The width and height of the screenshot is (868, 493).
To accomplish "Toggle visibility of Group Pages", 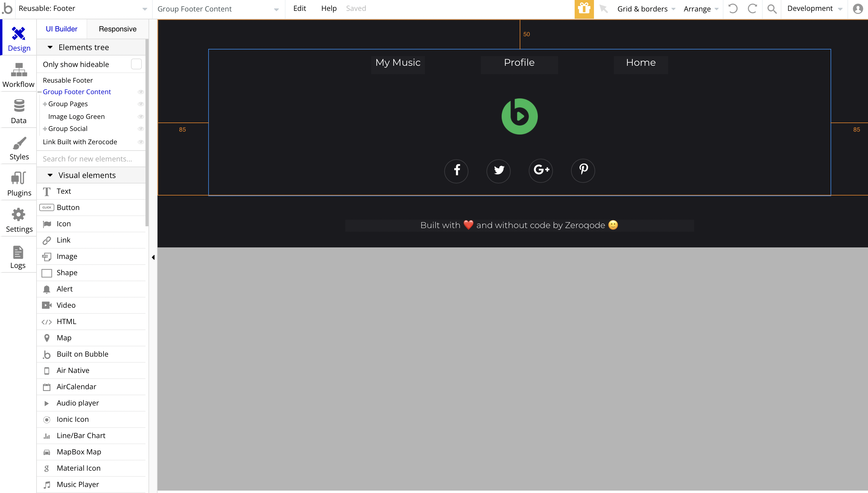I will (x=141, y=104).
